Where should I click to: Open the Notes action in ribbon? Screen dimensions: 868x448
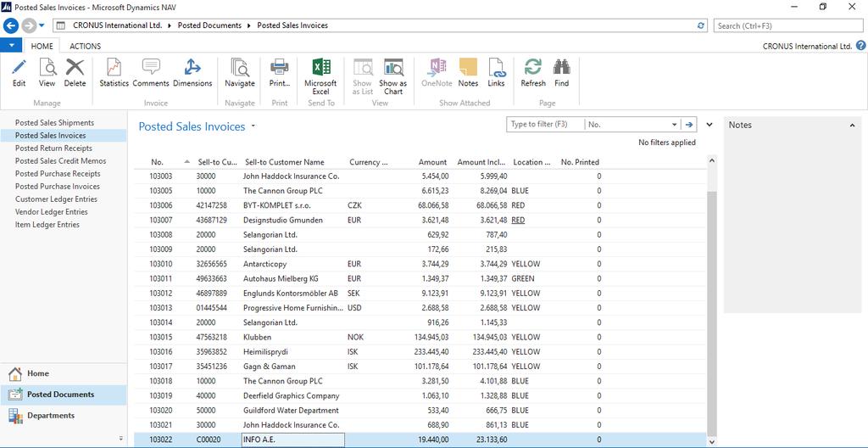468,73
